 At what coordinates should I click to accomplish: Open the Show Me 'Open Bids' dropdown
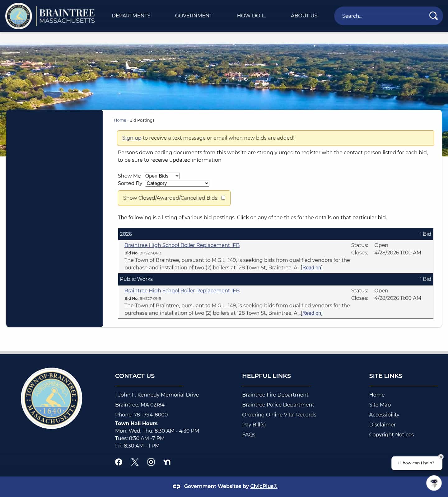click(x=162, y=176)
